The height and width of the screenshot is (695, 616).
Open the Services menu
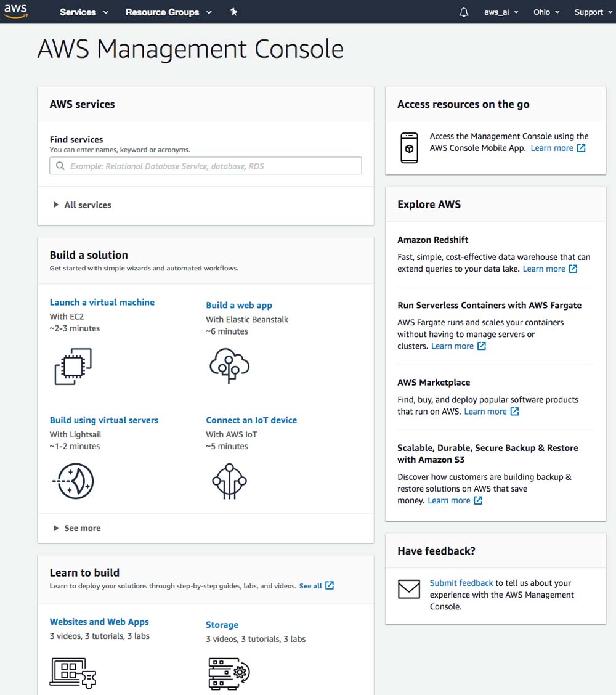pyautogui.click(x=84, y=12)
